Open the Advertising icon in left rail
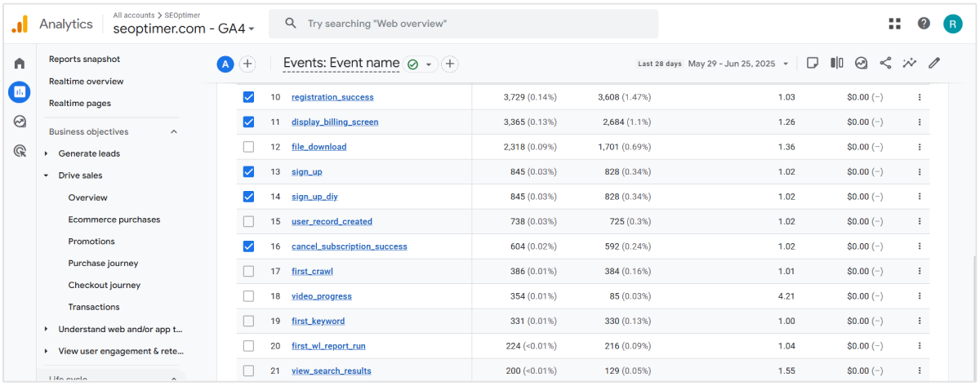 (20, 151)
